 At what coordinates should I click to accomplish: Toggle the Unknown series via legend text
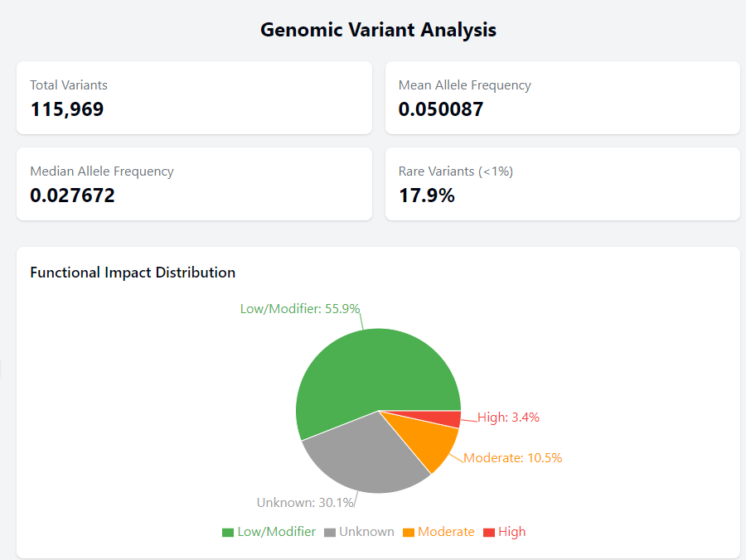pos(366,532)
